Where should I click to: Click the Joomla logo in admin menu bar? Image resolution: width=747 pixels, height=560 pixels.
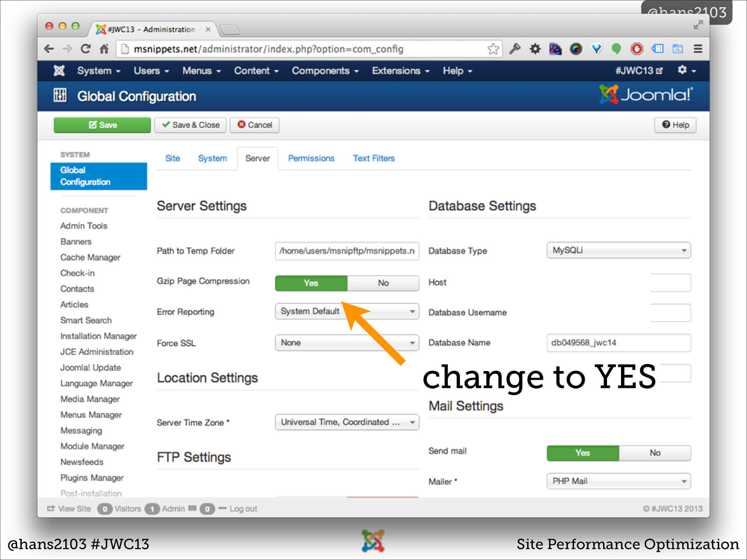[x=59, y=70]
